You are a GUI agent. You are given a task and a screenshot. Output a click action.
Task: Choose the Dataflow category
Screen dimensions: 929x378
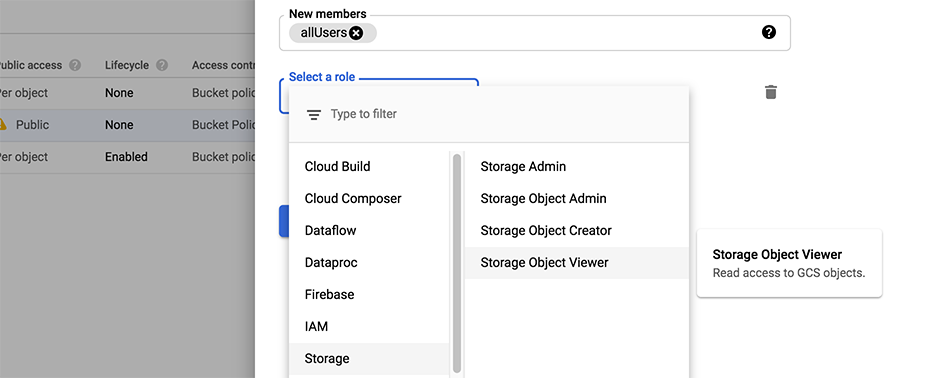click(369, 230)
